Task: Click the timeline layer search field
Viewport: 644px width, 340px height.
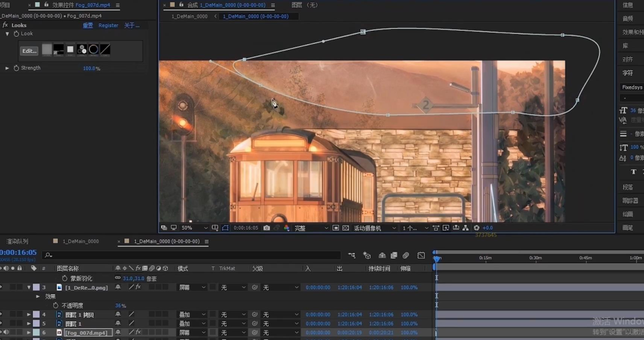Action: coord(191,255)
